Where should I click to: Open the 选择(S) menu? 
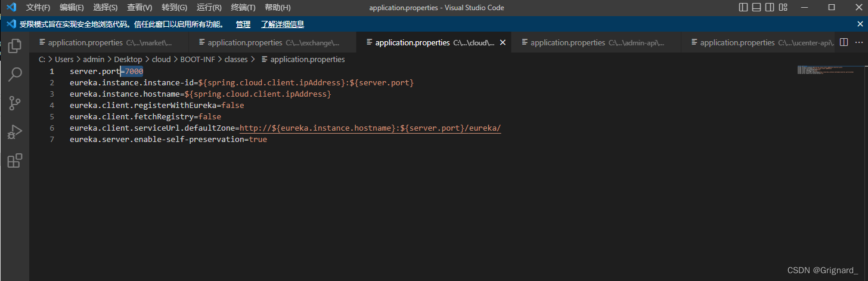tap(106, 7)
